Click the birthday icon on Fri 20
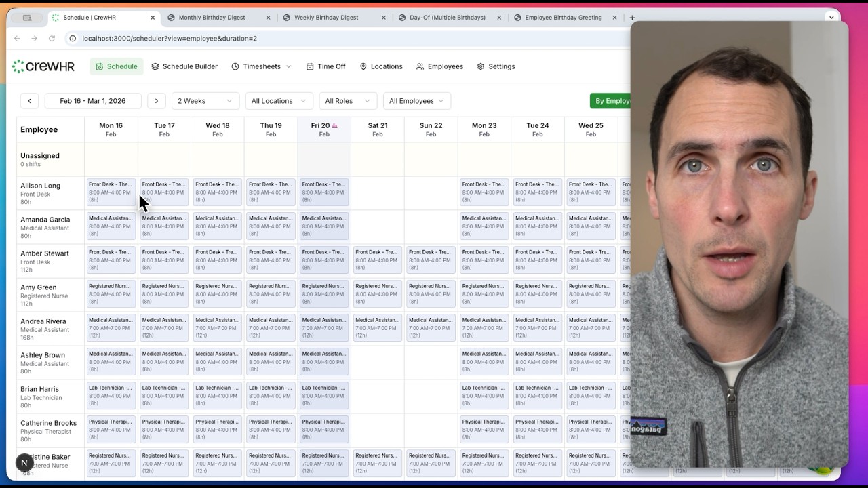The height and width of the screenshot is (488, 868). point(335,125)
